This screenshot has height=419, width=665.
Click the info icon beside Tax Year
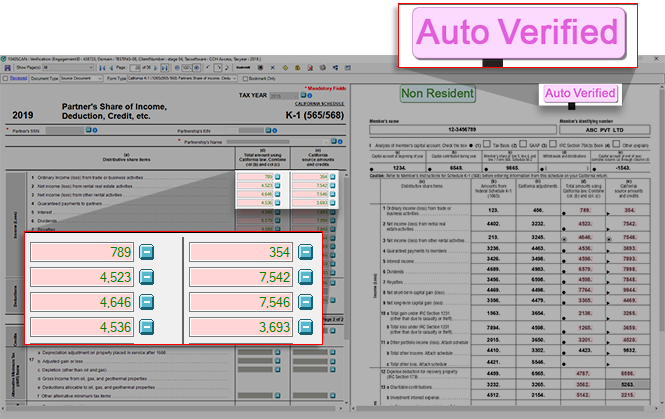310,95
